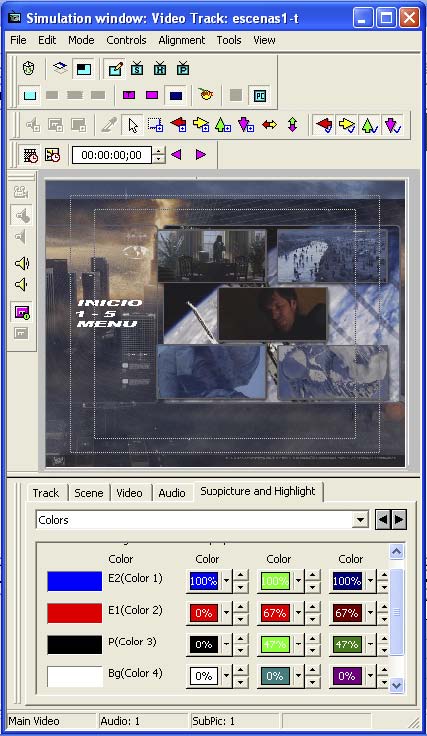The image size is (427, 736).
Task: Click the left arrow button beside Colors
Action: tap(383, 520)
